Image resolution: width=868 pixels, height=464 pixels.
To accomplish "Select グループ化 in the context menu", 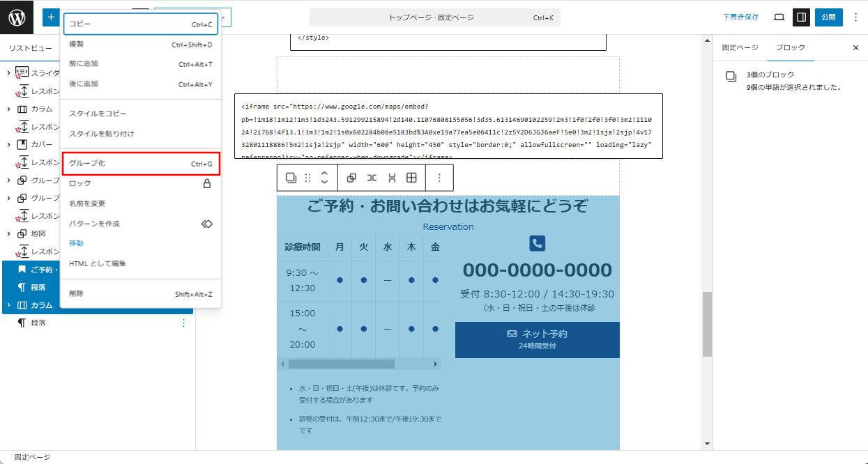I will pyautogui.click(x=140, y=164).
